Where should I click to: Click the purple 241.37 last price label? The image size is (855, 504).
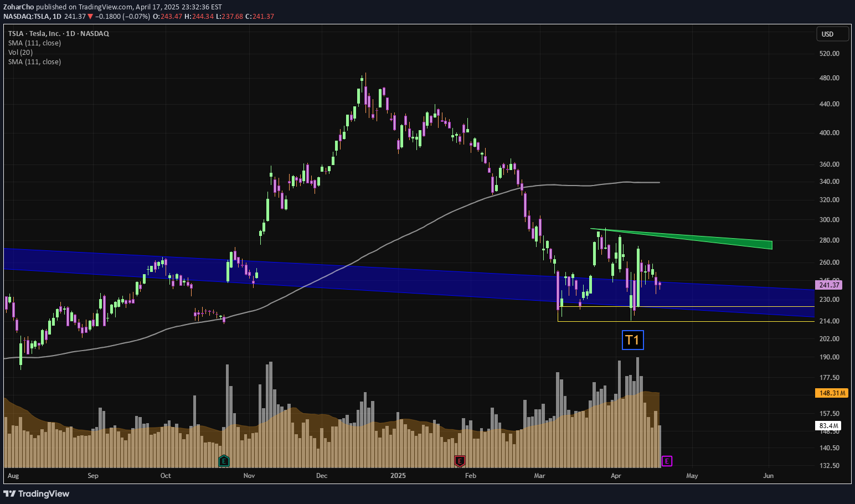[828, 285]
